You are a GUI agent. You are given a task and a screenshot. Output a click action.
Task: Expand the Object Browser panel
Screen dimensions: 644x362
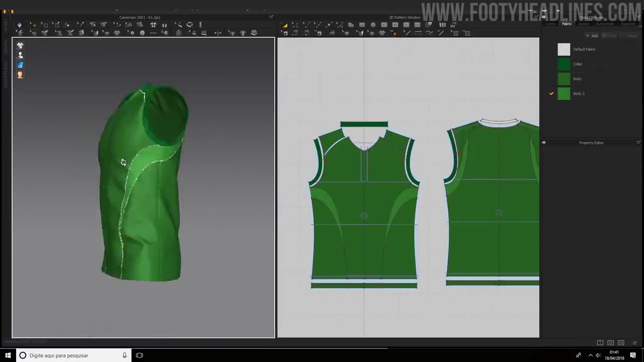click(638, 17)
